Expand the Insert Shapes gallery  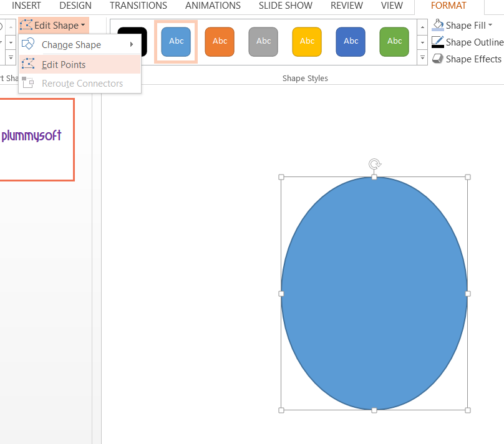coord(11,58)
